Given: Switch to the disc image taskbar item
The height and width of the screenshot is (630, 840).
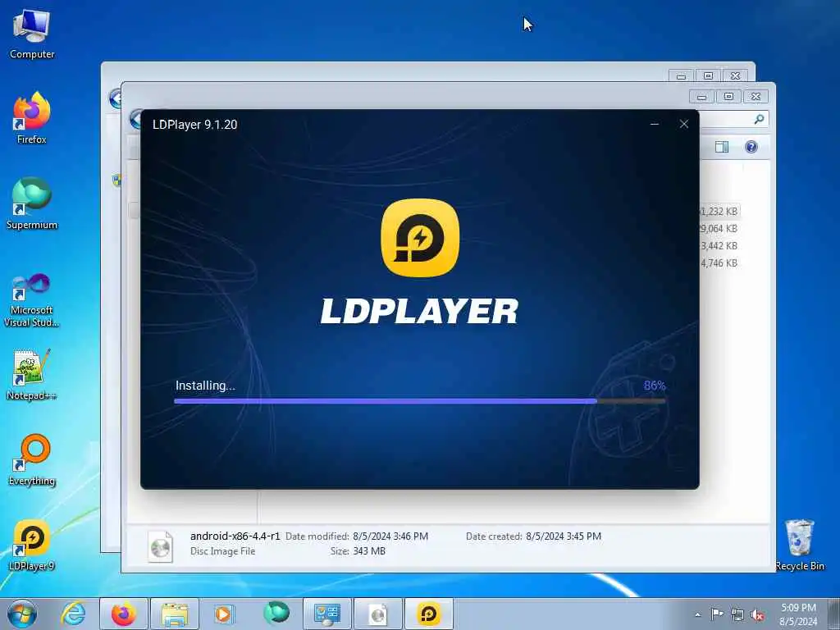Looking at the screenshot, I should coord(378,614).
